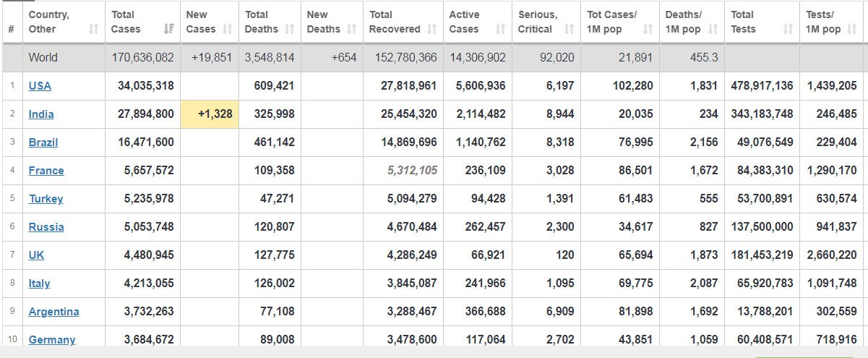This screenshot has height=358, width=868.
Task: Select World deaths per million 455.3
Action: pos(704,57)
